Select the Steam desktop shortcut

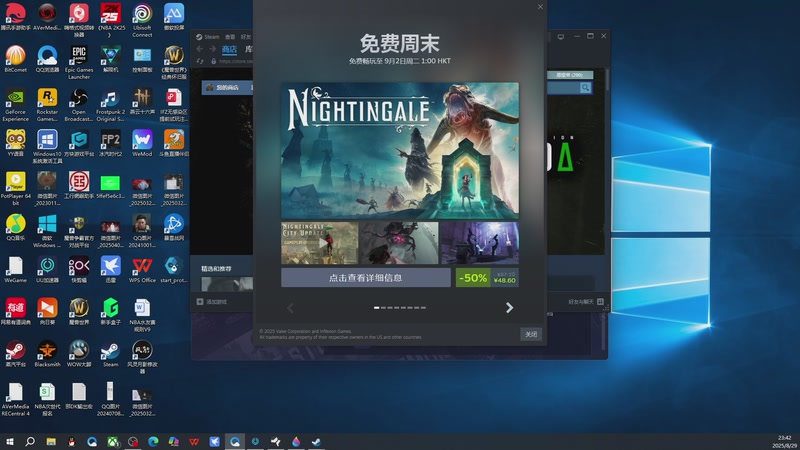[x=111, y=354]
